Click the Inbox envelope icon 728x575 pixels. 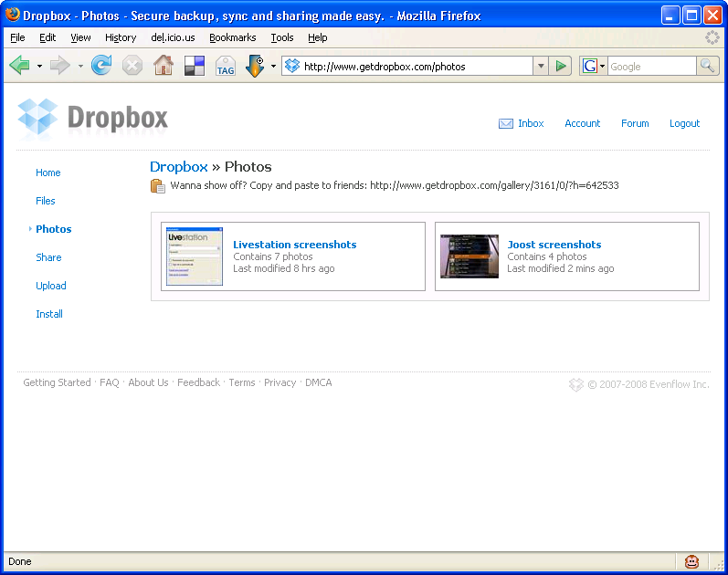pos(506,123)
